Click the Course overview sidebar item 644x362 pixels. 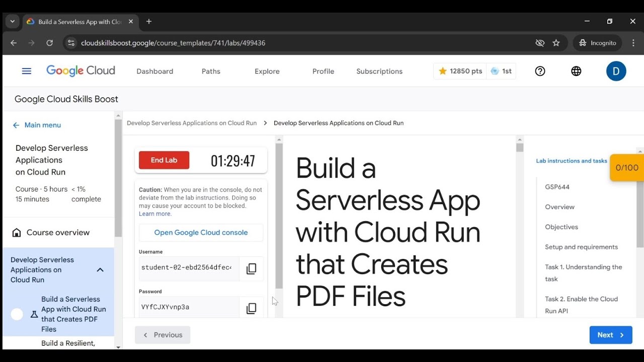(x=58, y=232)
